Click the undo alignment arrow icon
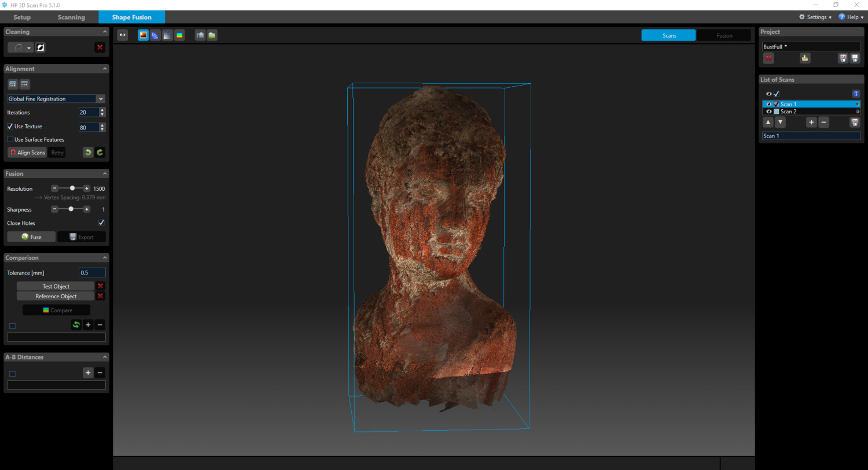 pos(87,152)
